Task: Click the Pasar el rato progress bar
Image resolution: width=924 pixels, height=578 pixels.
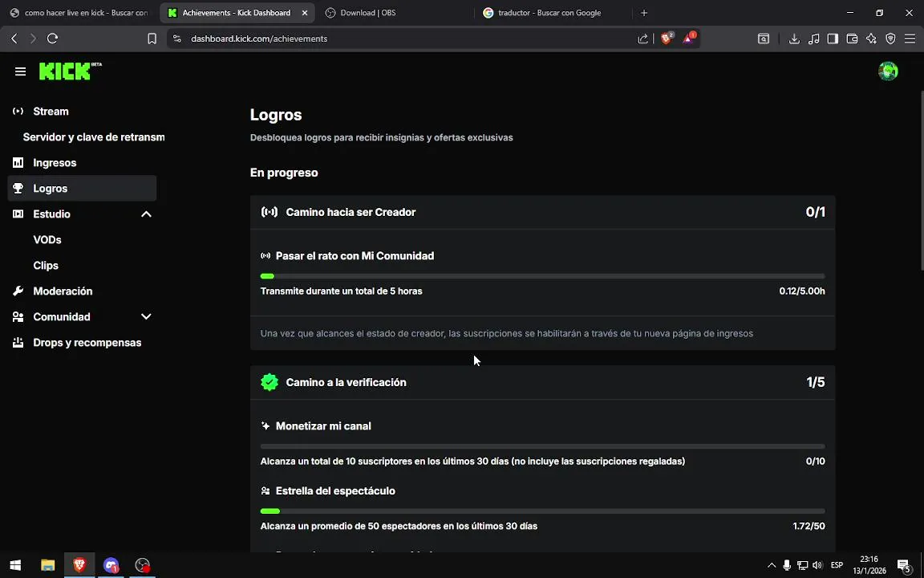Action: tap(542, 276)
